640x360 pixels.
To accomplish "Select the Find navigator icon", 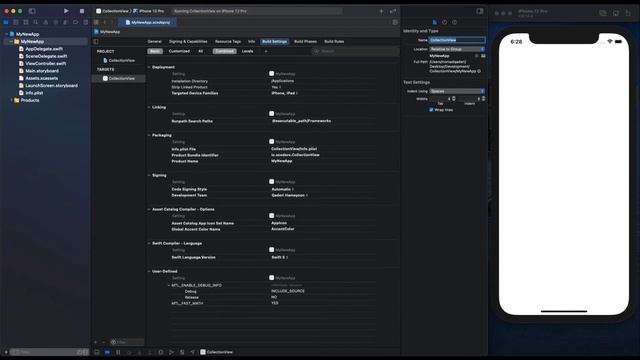I will coord(36,22).
